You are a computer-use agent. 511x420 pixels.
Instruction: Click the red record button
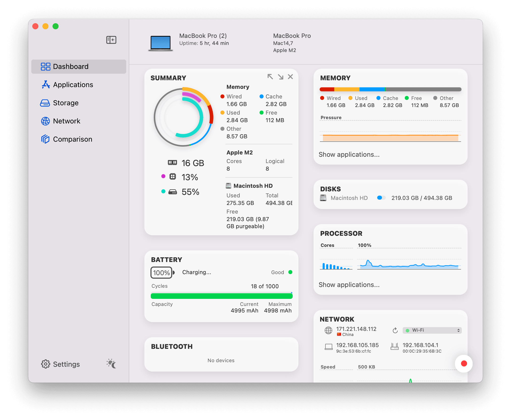(464, 363)
